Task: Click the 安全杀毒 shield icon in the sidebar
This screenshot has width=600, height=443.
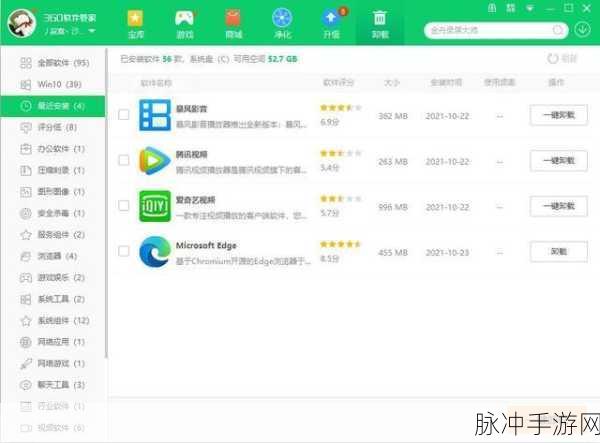Action: pyautogui.click(x=26, y=213)
